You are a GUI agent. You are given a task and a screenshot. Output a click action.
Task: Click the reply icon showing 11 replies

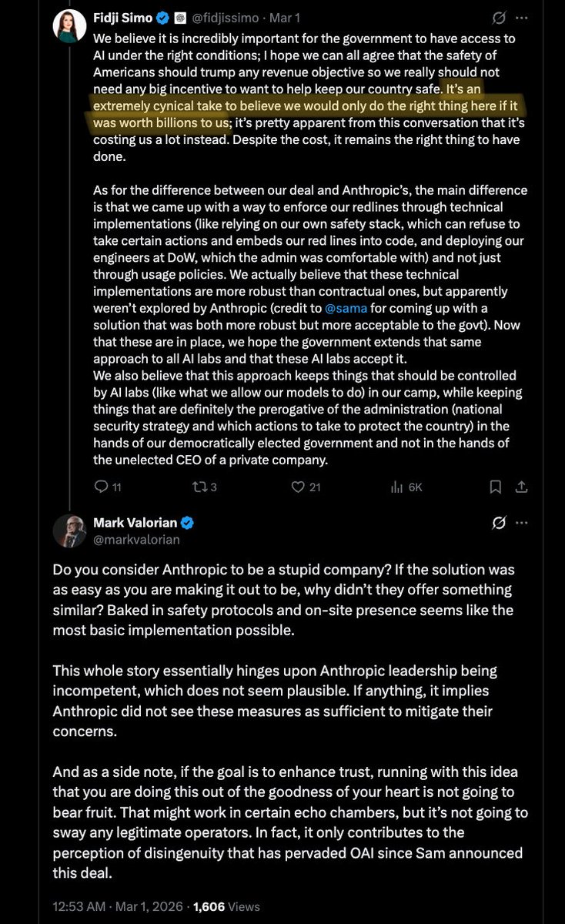(107, 487)
